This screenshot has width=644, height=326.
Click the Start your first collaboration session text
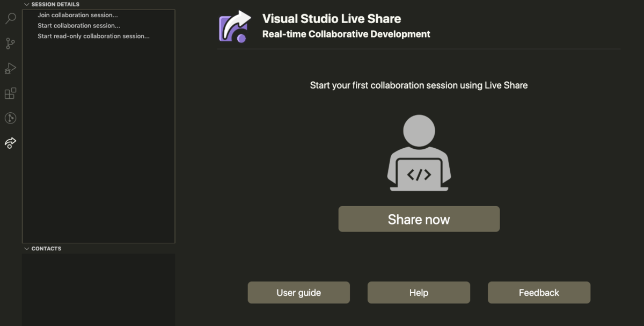(x=419, y=85)
